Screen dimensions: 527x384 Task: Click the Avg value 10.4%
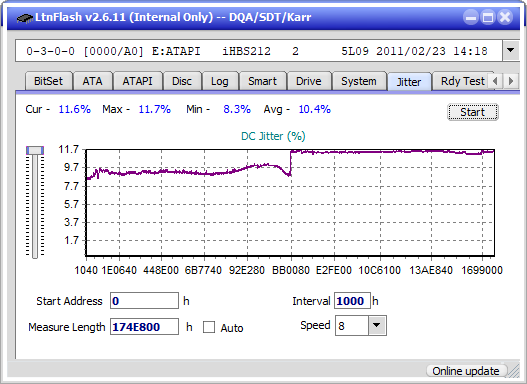tap(315, 109)
